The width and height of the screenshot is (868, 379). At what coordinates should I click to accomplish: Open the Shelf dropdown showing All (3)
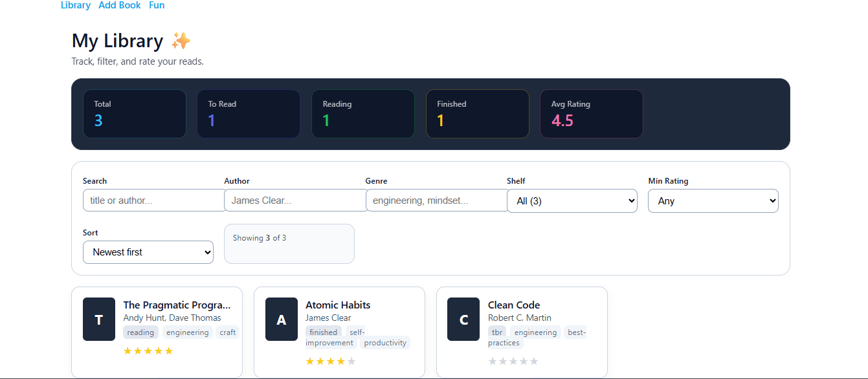click(x=572, y=201)
